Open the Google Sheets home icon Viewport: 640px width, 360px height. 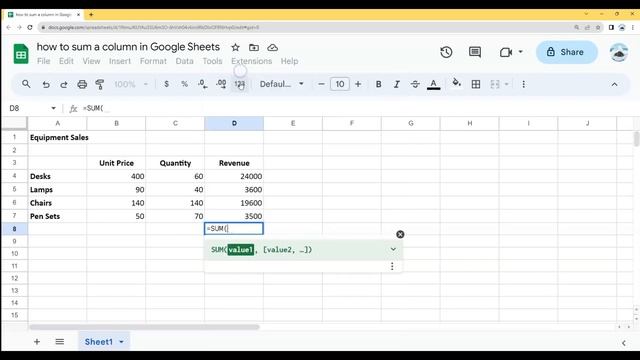(x=21, y=53)
